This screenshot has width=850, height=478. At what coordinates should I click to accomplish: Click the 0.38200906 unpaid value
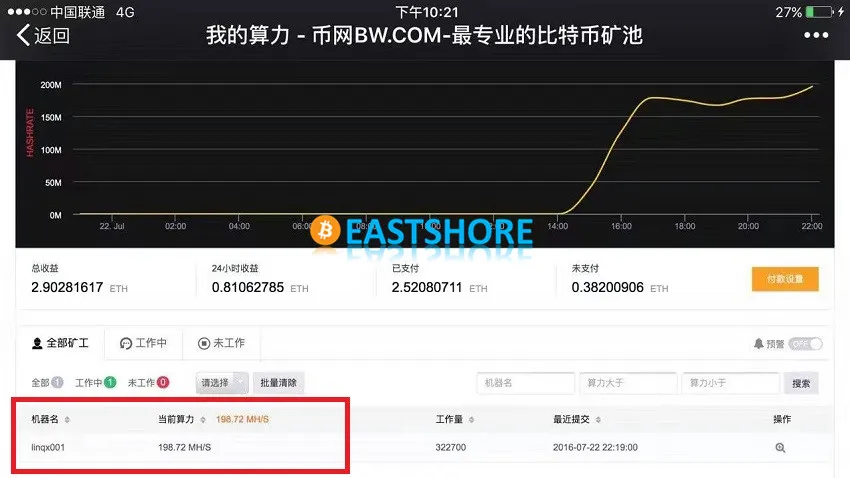point(608,287)
